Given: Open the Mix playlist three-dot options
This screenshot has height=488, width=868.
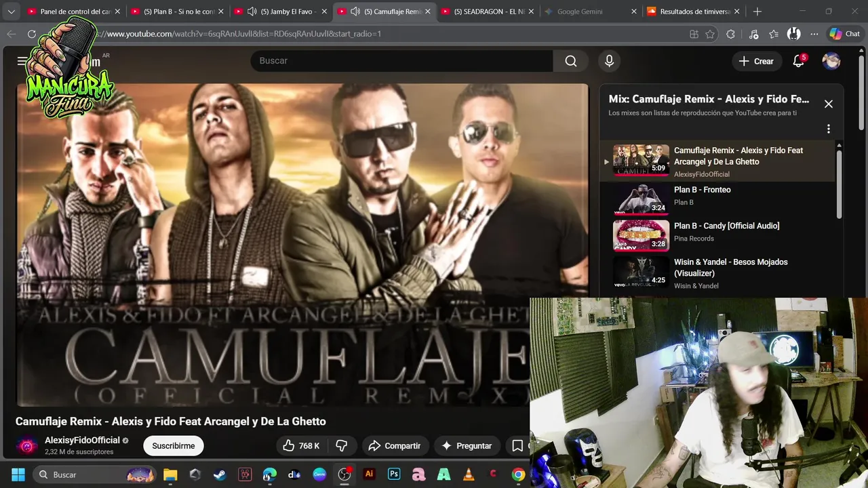Looking at the screenshot, I should (828, 129).
